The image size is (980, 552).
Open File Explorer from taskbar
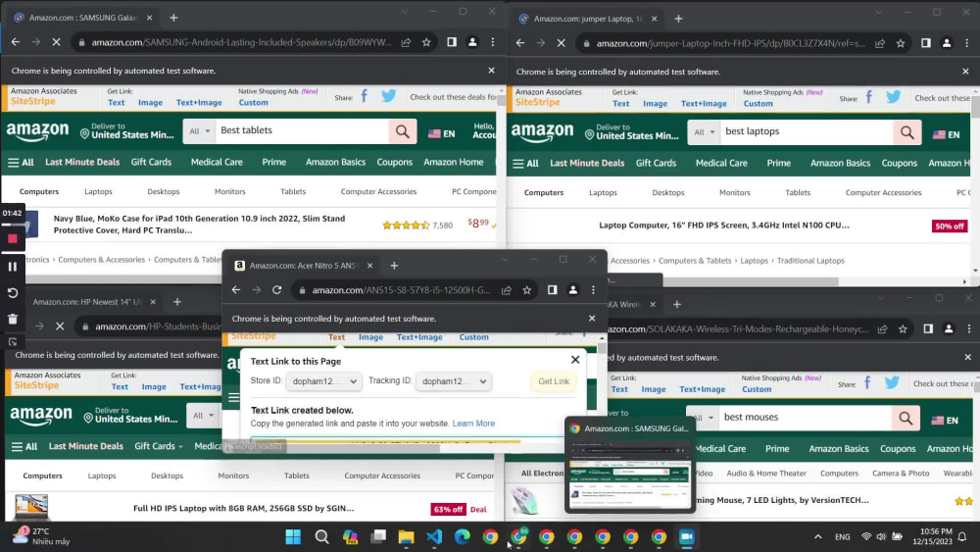click(407, 537)
